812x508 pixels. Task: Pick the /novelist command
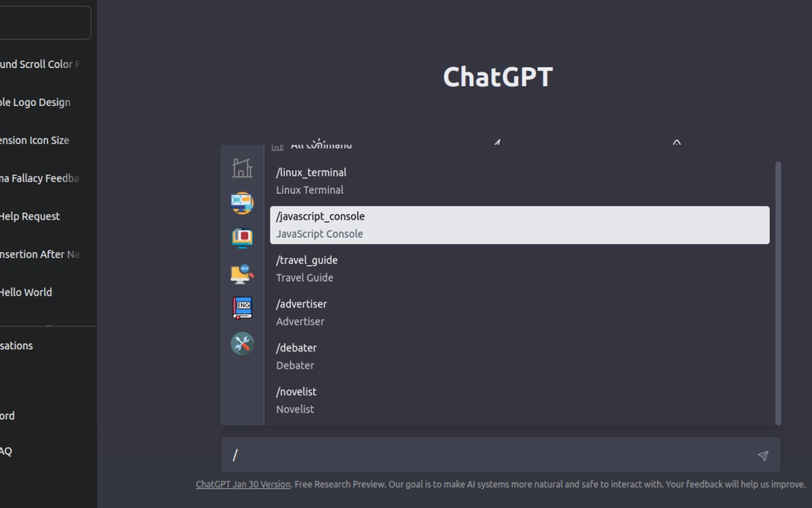coord(520,400)
